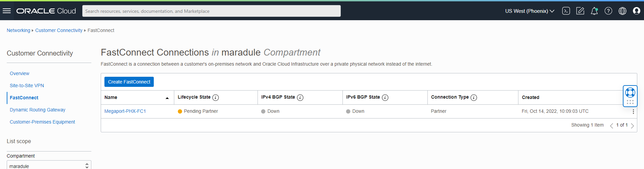Click the help question mark icon
The width and height of the screenshot is (644, 169).
608,11
